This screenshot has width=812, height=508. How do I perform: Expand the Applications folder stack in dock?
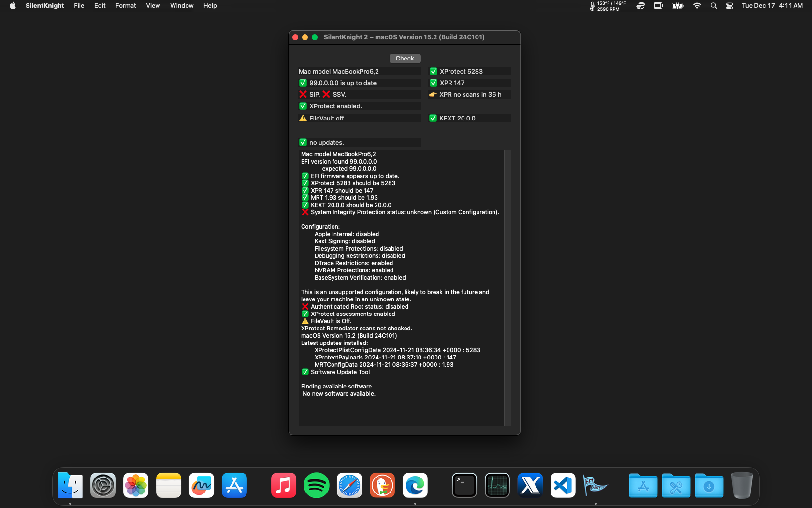tap(643, 485)
